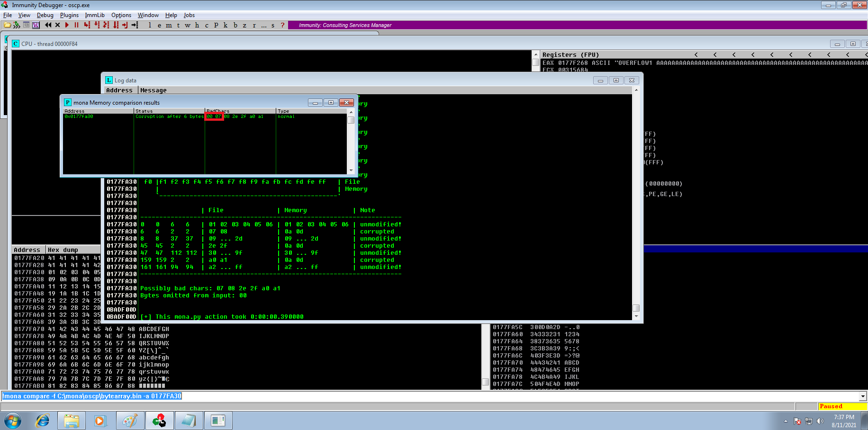Show hardware breakpoints via 'z' button
This screenshot has width=868, height=430.
click(x=244, y=25)
